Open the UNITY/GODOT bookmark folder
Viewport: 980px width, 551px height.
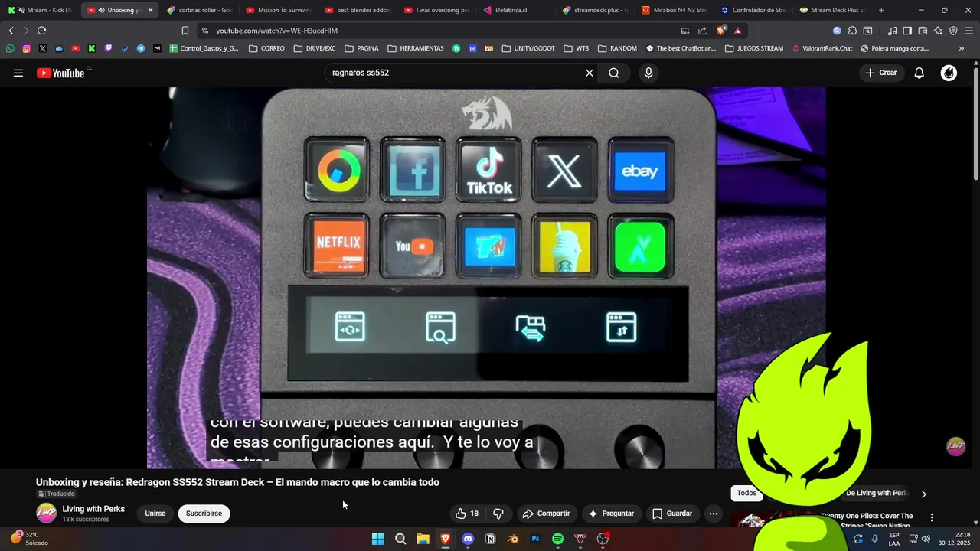(528, 48)
